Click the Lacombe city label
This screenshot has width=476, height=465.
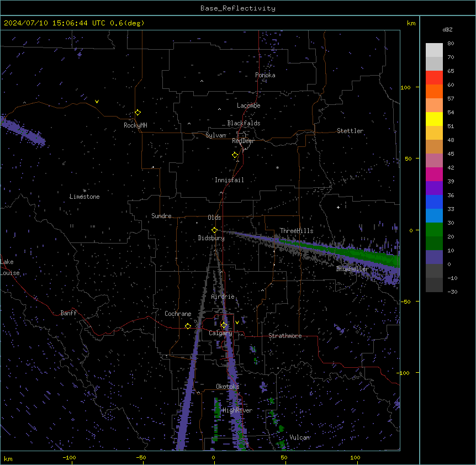[x=248, y=105]
